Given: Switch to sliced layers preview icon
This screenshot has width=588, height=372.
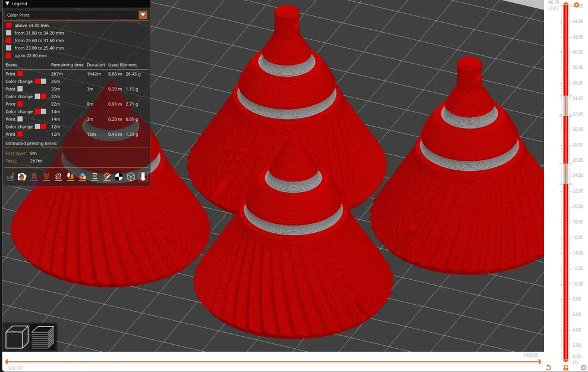Looking at the screenshot, I should (43, 337).
